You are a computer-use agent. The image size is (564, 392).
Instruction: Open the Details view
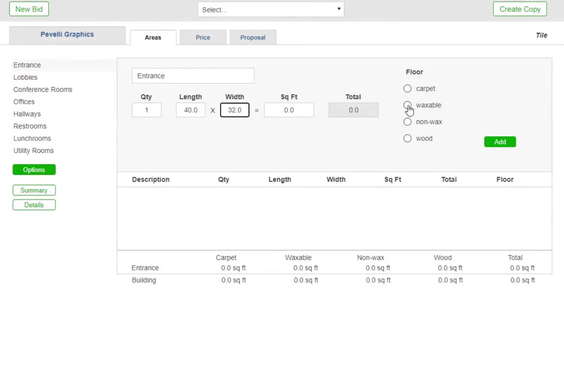pos(34,205)
